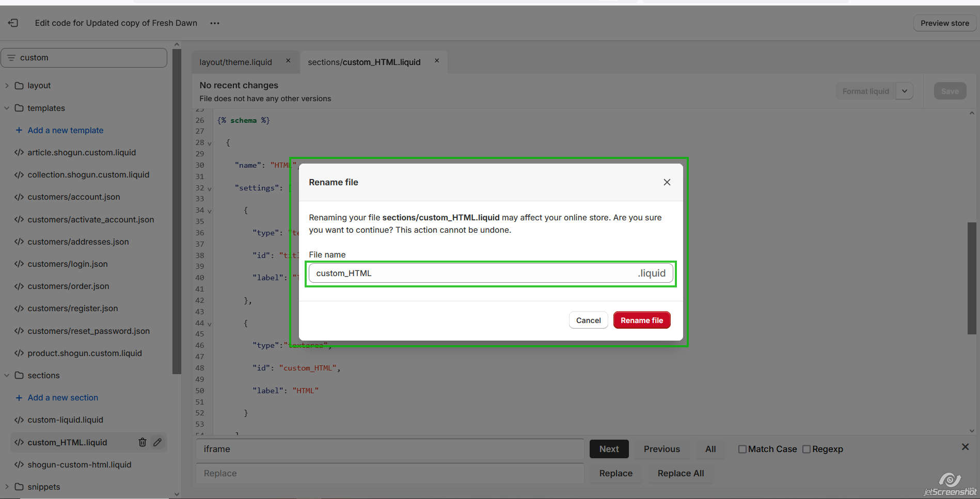Click the plus icon to add new template
The image size is (980, 499).
[19, 130]
